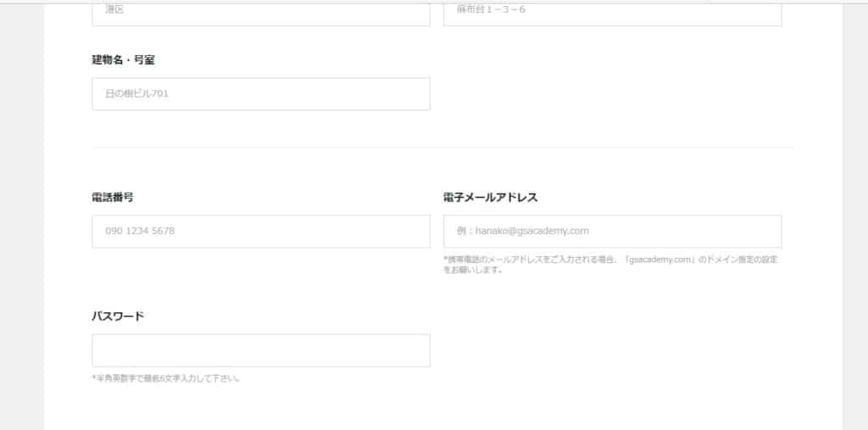Focus the 麻布台1-3-6 street address field
This screenshot has height=430, width=868.
[612, 13]
